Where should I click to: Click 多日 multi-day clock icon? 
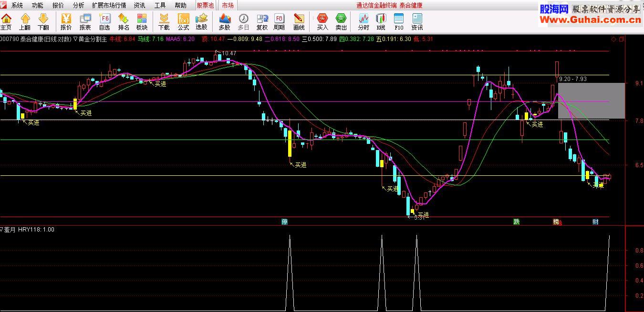click(244, 22)
